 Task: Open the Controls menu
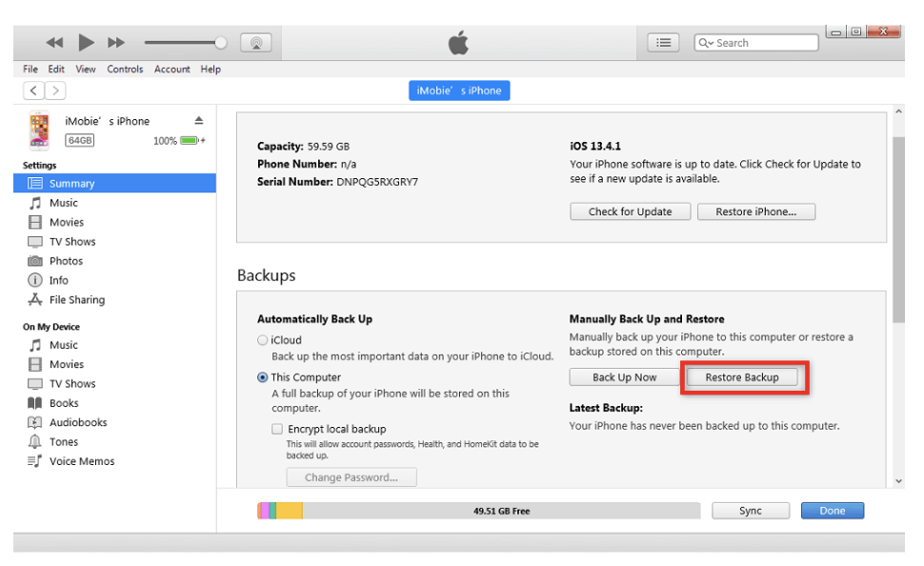click(125, 70)
